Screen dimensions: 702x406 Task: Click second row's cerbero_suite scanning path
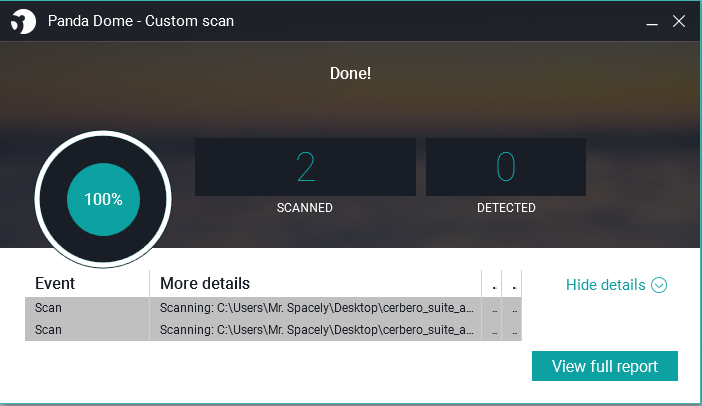317,330
